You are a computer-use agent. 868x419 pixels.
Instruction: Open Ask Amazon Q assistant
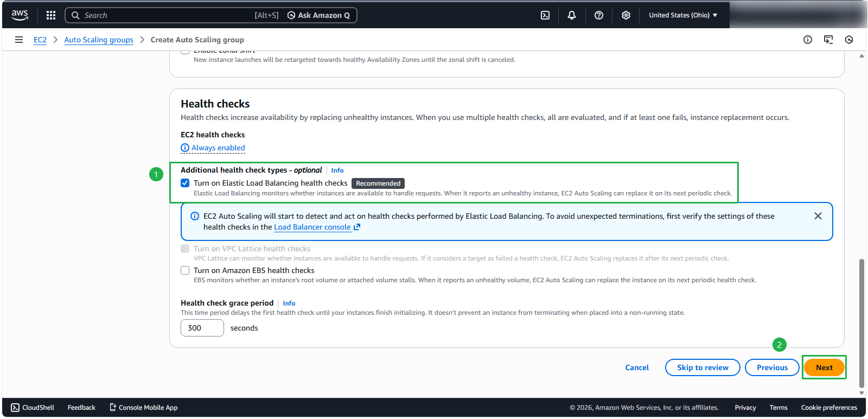(318, 15)
